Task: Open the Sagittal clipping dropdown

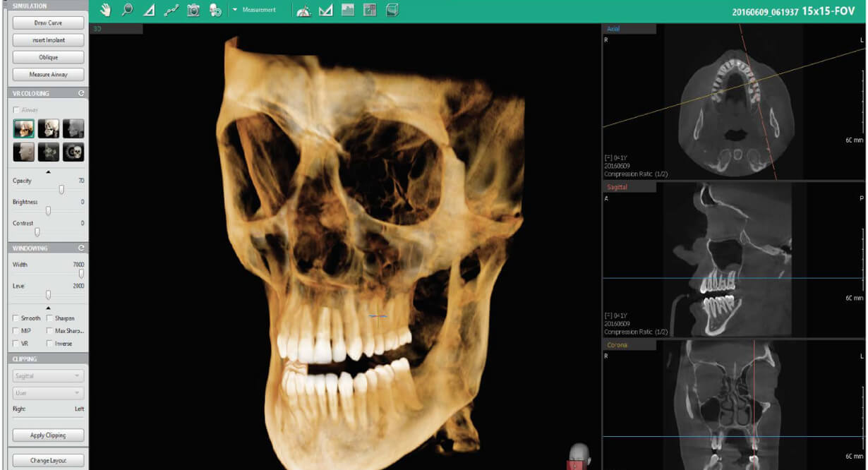Action: [48, 376]
